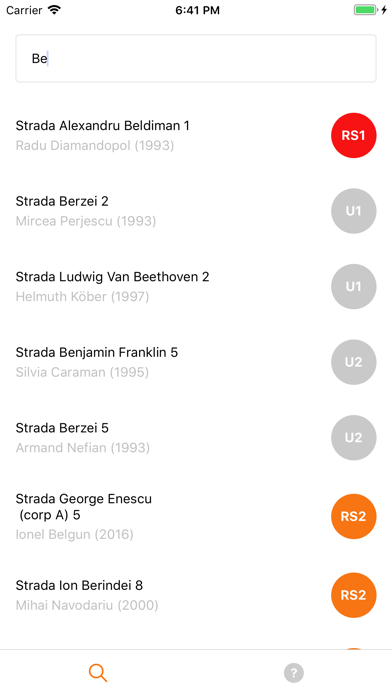The height and width of the screenshot is (696, 392).
Task: Tap the red RS1 risk badge
Action: coord(353,135)
